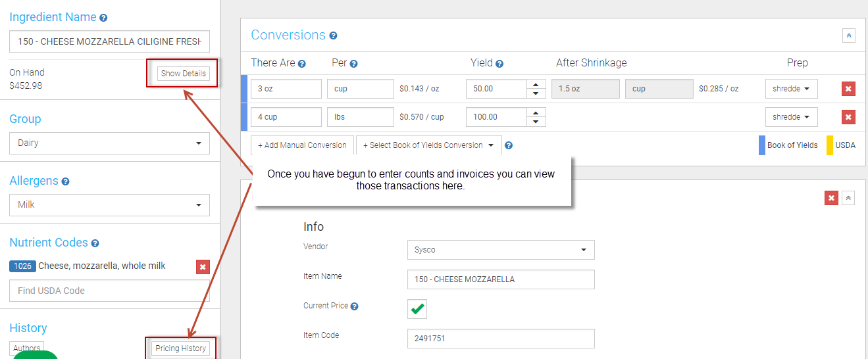Click the Per field containing lbs
The image size is (868, 359).
click(x=361, y=117)
